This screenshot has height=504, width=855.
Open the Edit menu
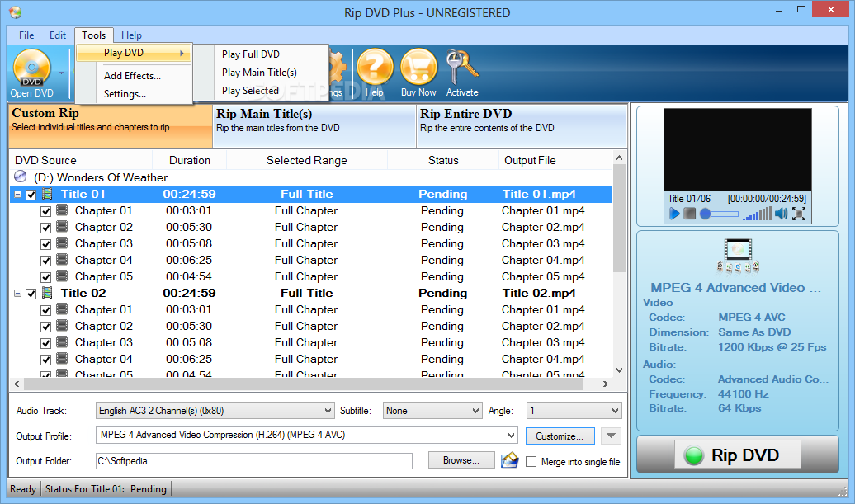57,35
